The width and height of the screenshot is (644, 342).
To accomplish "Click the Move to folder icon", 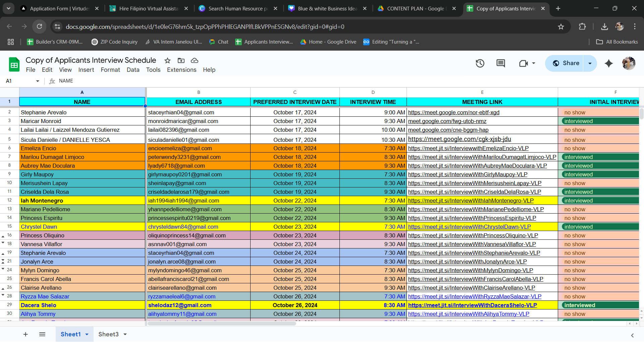I will click(x=181, y=60).
